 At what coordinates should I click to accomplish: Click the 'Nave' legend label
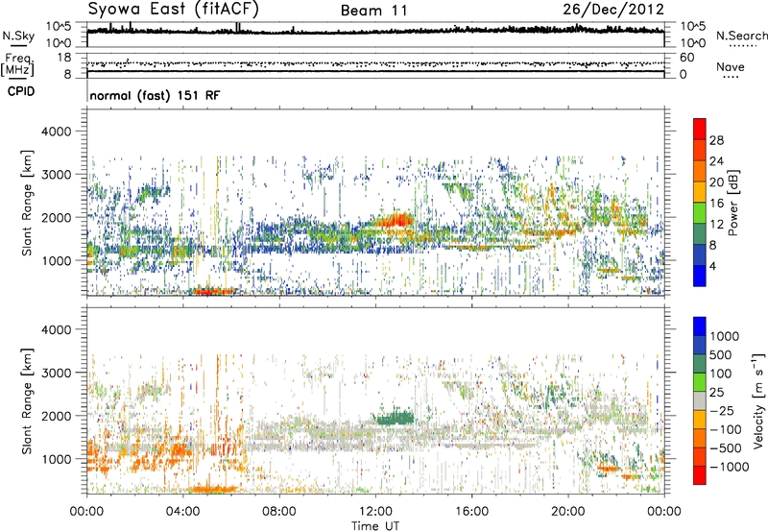[x=731, y=66]
